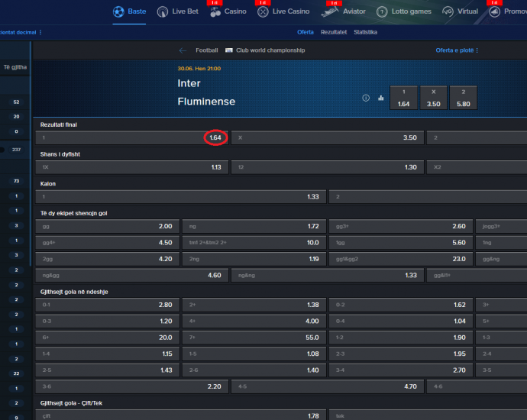
Task: Select Rezultati final home win 1.64
Action: (x=131, y=137)
